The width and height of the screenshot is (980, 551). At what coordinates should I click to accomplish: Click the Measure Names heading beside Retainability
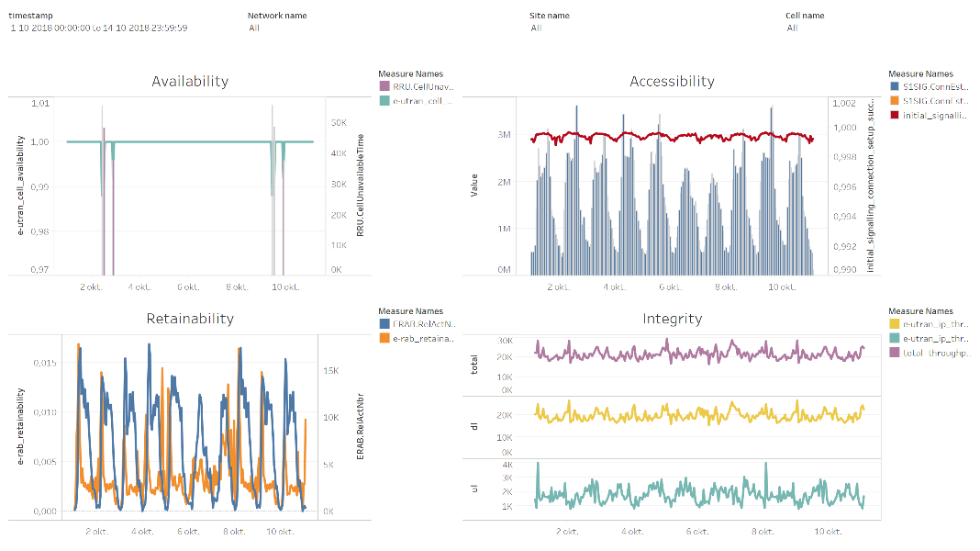410,311
